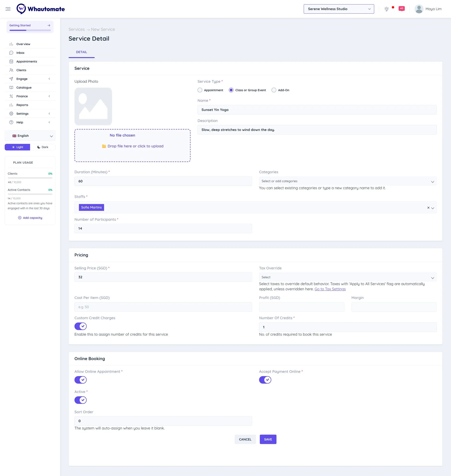This screenshot has width=451, height=476.
Task: Open the notifications badge showing 40
Action: click(x=401, y=8)
